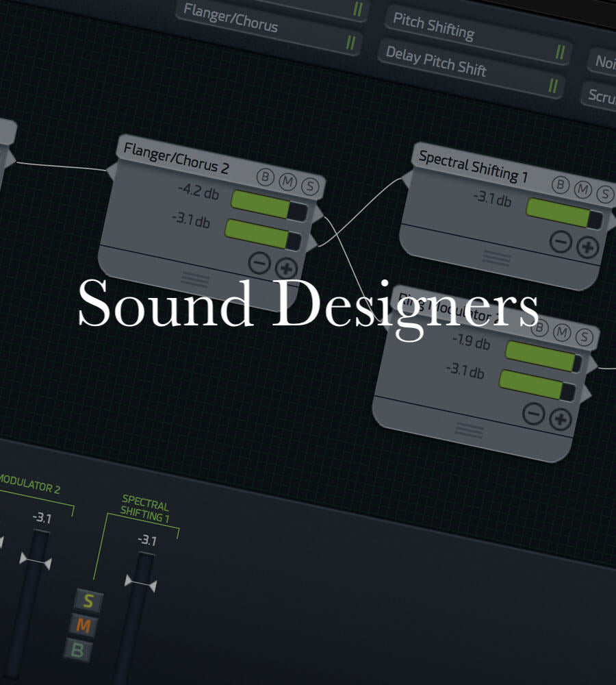
Task: Click plus icon on Ring Modulator node
Action: pyautogui.click(x=560, y=419)
